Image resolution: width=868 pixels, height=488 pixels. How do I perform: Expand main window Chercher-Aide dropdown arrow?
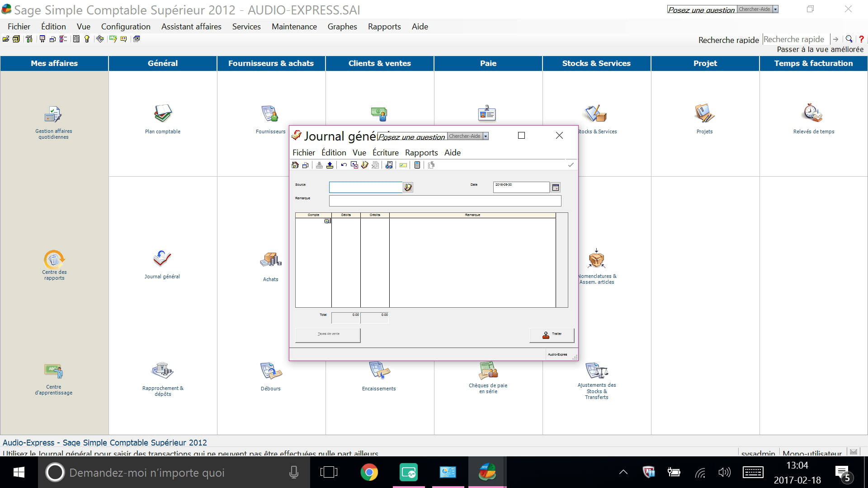[775, 9]
